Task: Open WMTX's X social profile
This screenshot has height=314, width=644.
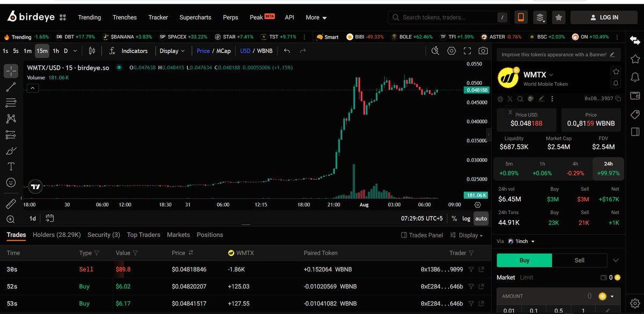Action: (x=510, y=99)
